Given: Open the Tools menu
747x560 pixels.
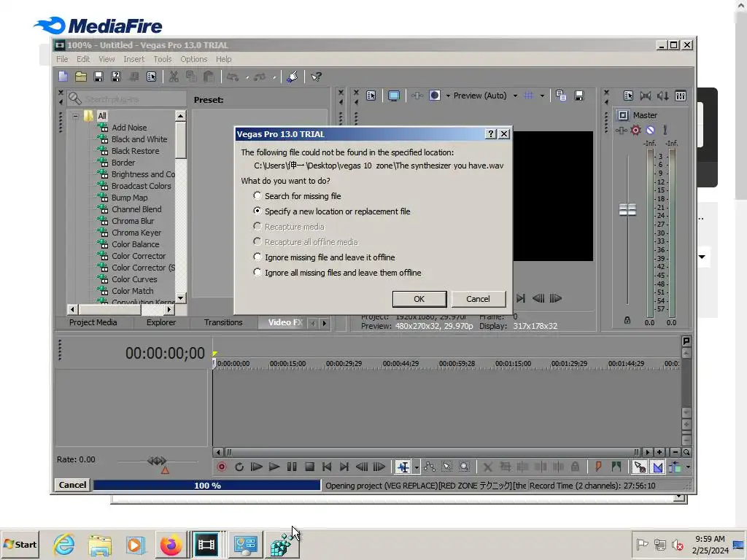Looking at the screenshot, I should (163, 59).
